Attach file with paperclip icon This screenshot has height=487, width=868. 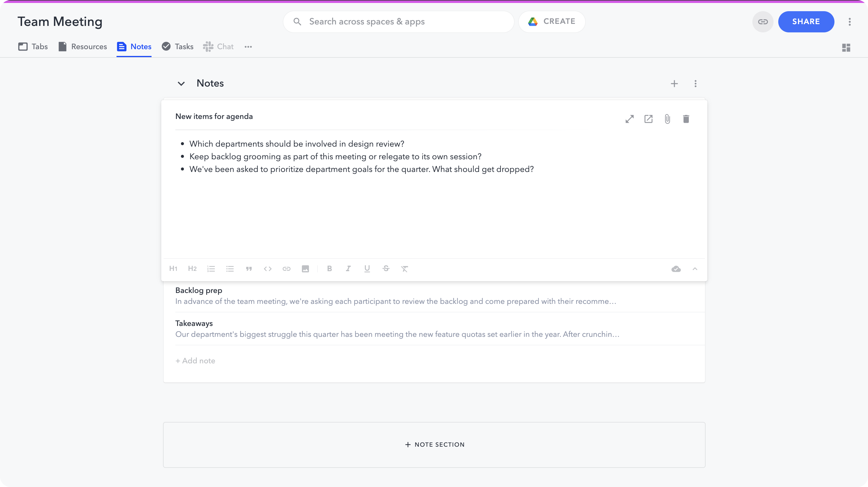[667, 119]
